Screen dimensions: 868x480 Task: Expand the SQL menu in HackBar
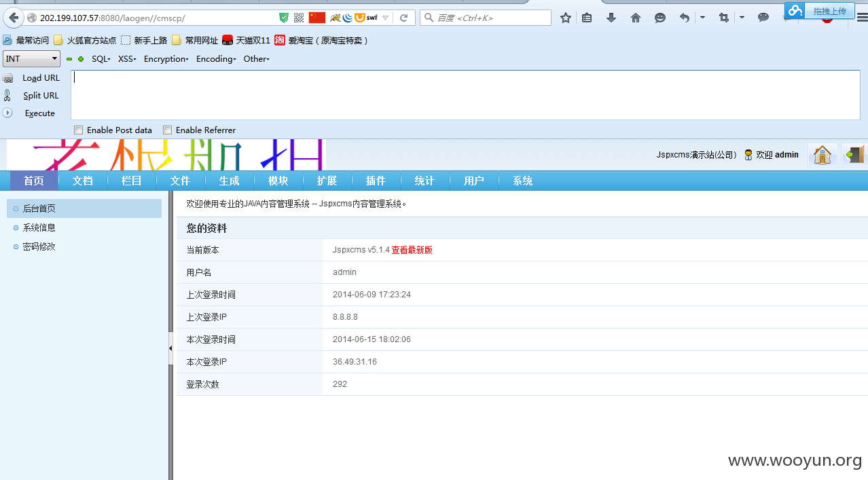[101, 59]
